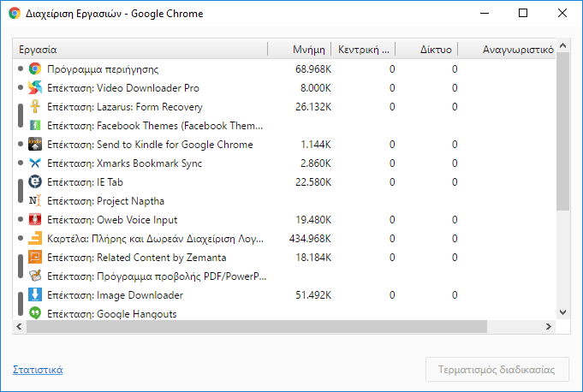Click the PDF/PowerPoint viewer extension icon
The height and width of the screenshot is (392, 583).
point(35,276)
